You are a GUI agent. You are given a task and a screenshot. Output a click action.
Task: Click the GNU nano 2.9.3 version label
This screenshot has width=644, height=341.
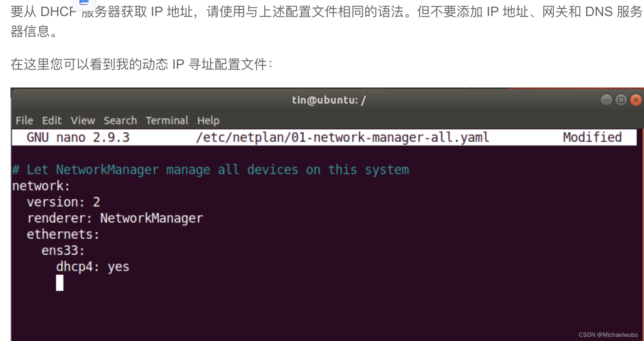pyautogui.click(x=79, y=137)
